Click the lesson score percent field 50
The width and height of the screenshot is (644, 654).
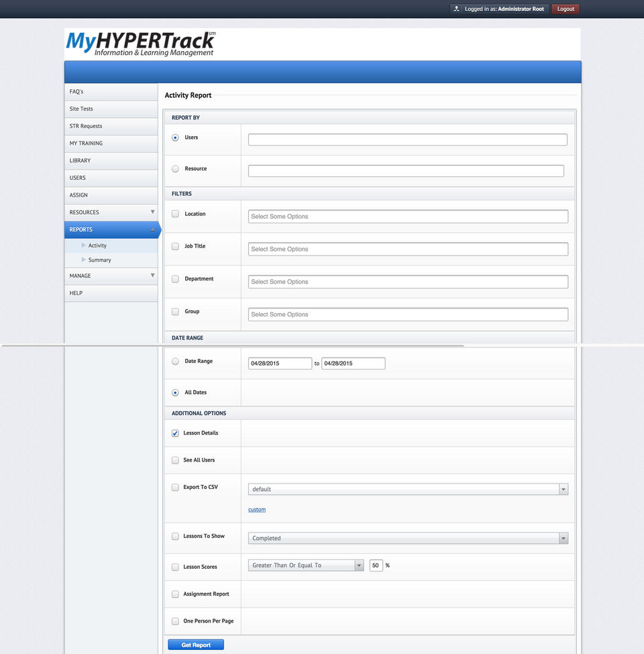coord(376,565)
